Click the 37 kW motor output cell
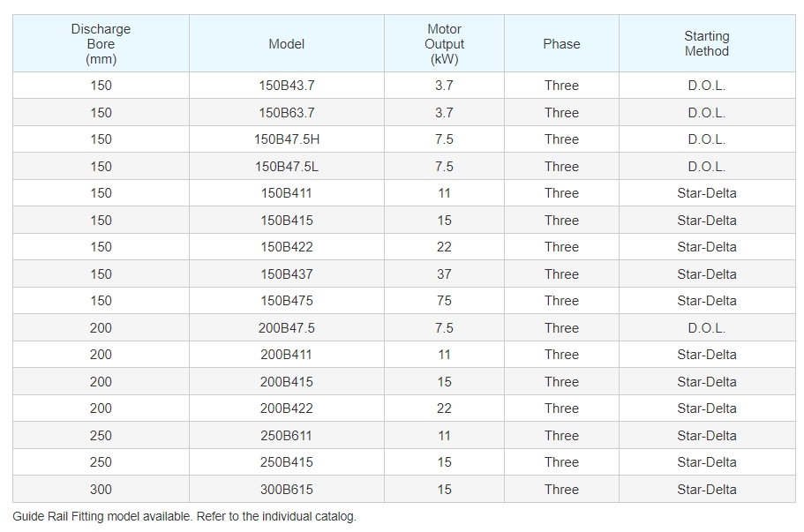The height and width of the screenshot is (532, 804). [x=444, y=273]
